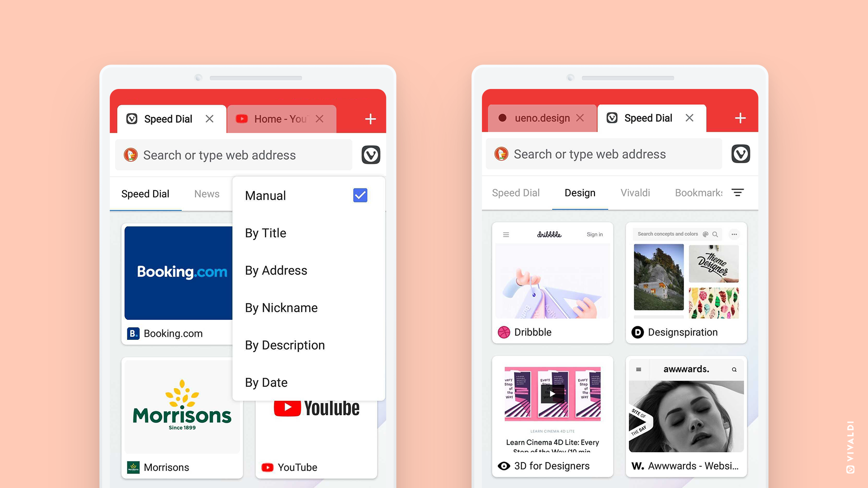Click the Awwwards thumbnail in Design dial
This screenshot has width=868, height=488.
687,411
